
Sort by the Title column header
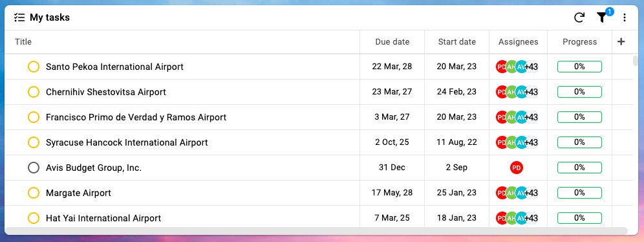pyautogui.click(x=23, y=41)
